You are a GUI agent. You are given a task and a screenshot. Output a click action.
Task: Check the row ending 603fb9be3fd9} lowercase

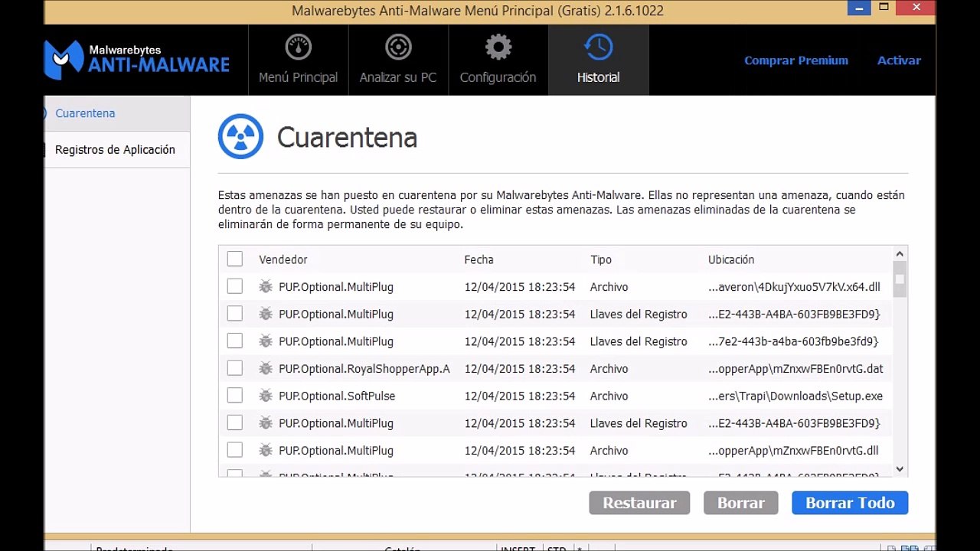tap(235, 341)
